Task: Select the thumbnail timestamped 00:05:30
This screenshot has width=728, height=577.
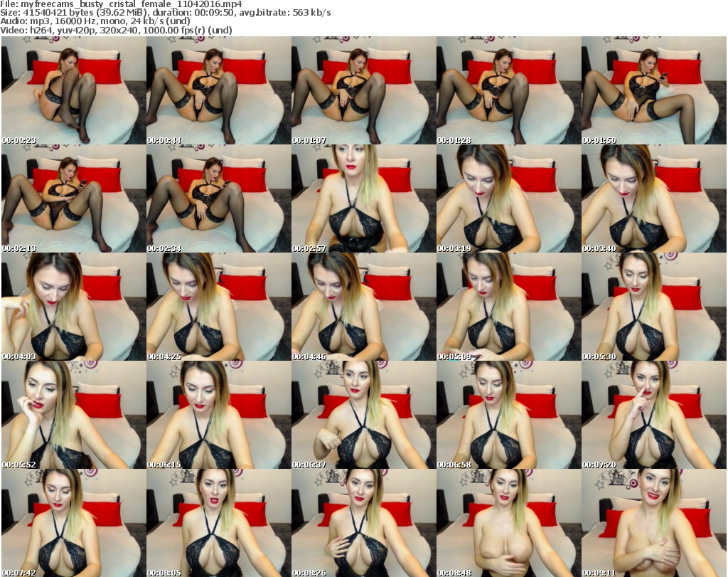Action: [x=653, y=307]
